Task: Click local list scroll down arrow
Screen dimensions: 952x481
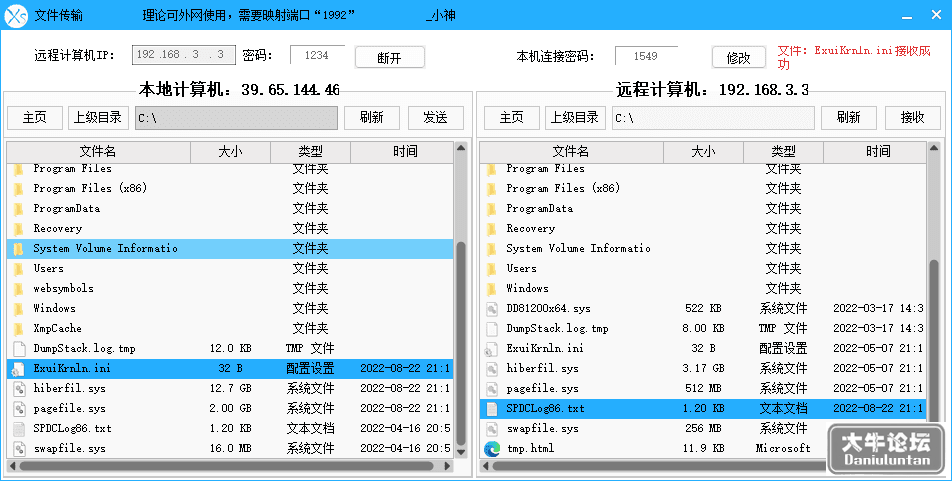Action: pyautogui.click(x=461, y=452)
